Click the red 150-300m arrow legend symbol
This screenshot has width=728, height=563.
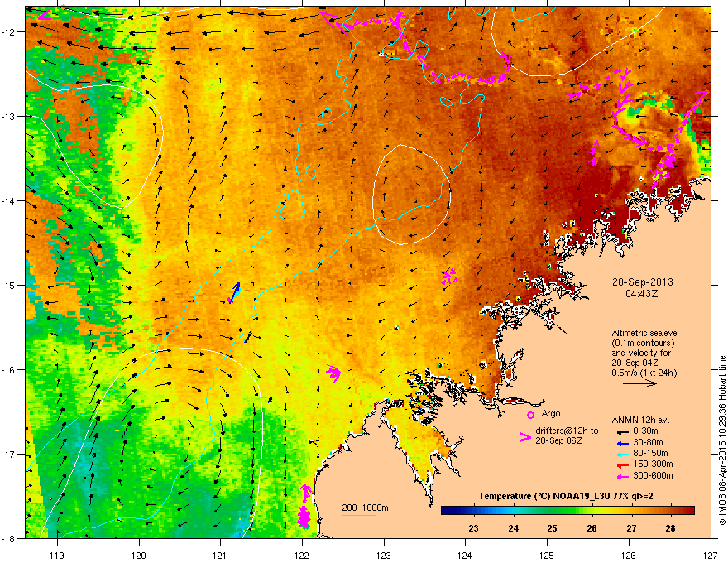coord(623,464)
